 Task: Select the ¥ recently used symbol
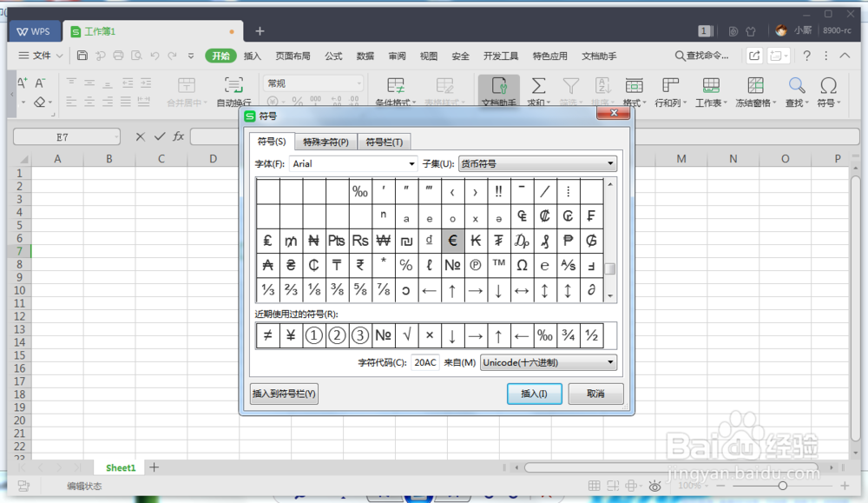point(291,335)
